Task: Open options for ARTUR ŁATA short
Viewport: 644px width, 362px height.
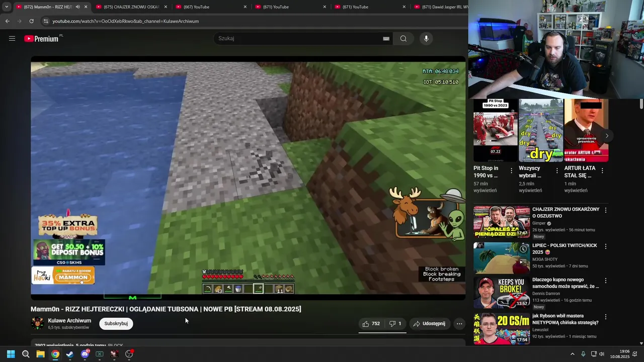Action: (x=602, y=171)
